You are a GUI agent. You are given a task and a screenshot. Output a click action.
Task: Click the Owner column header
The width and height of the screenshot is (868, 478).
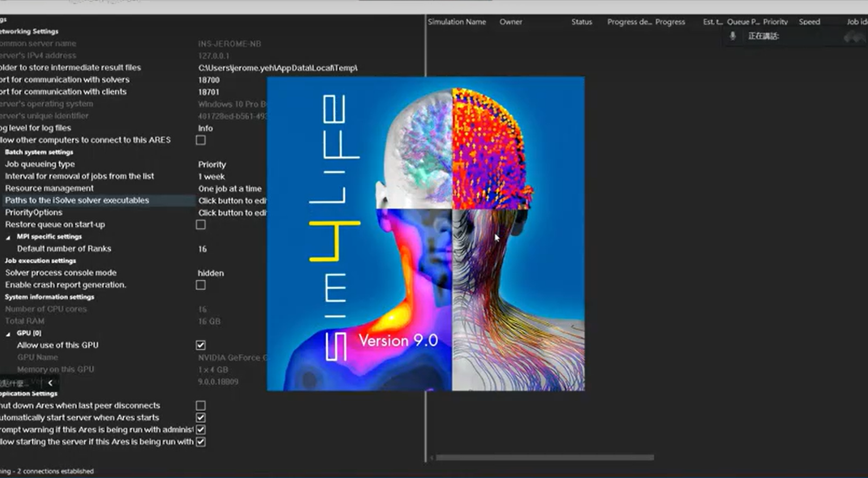(x=510, y=22)
